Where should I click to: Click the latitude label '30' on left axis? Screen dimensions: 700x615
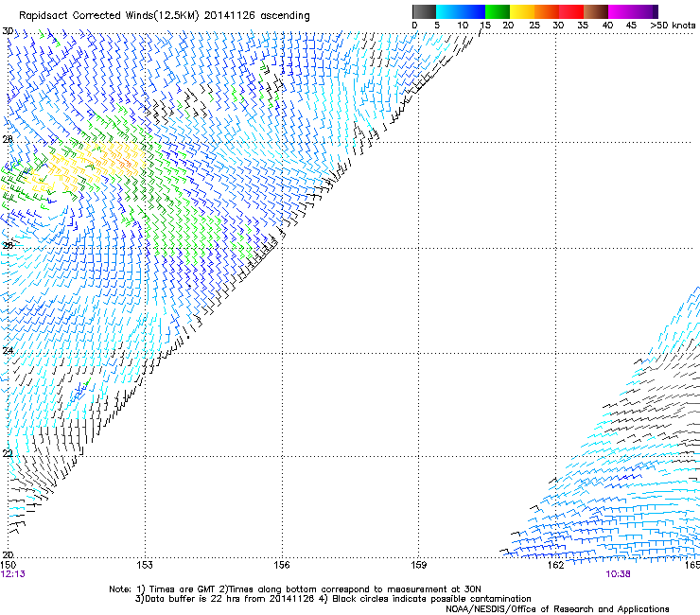(x=8, y=31)
